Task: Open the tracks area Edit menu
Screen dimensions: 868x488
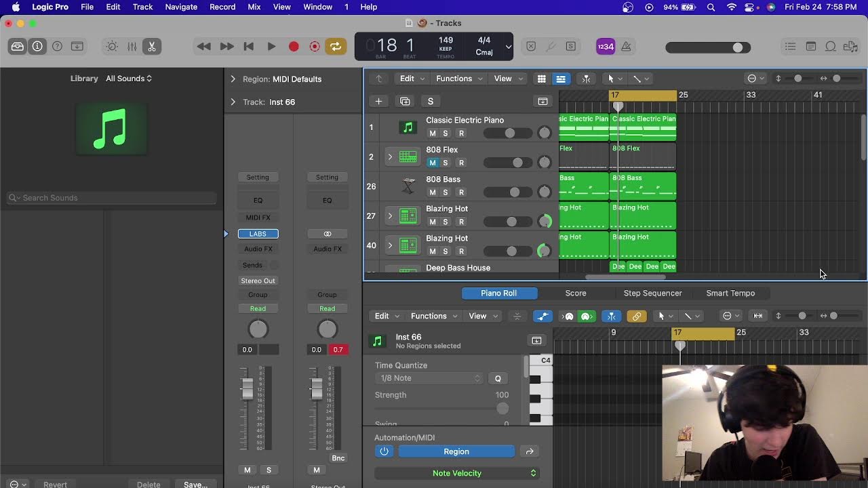Action: [412, 79]
